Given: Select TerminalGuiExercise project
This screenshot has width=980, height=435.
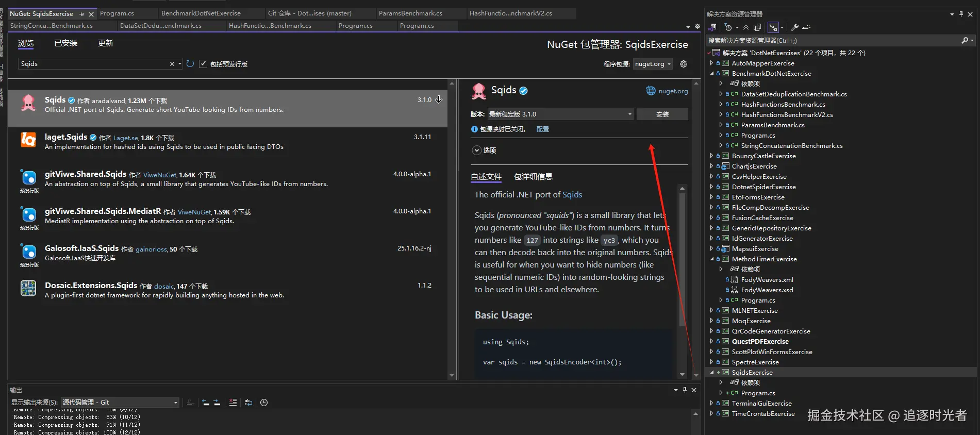Looking at the screenshot, I should click(x=761, y=404).
